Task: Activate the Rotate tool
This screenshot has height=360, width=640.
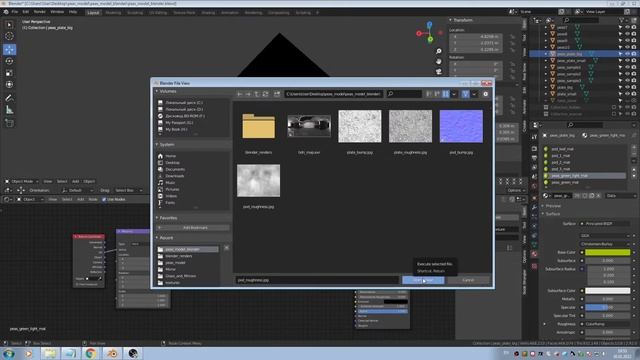Action: [x=9, y=61]
